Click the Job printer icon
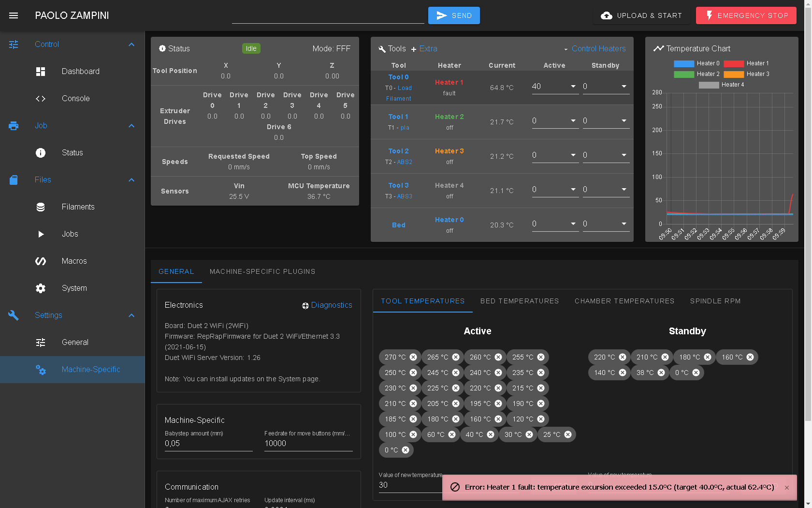The image size is (812, 508). [14, 126]
